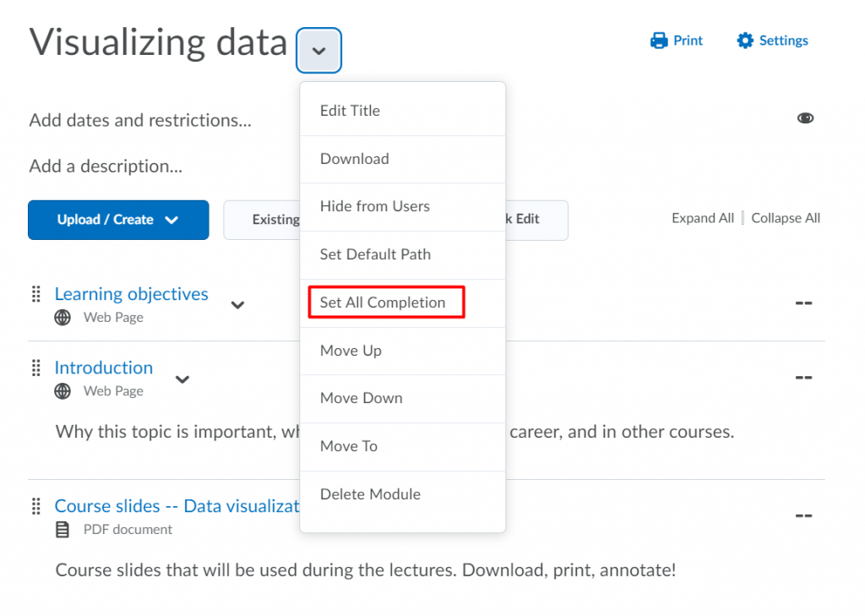Click Add dates and restrictions
This screenshot has height=616, width=865.
tap(139, 120)
